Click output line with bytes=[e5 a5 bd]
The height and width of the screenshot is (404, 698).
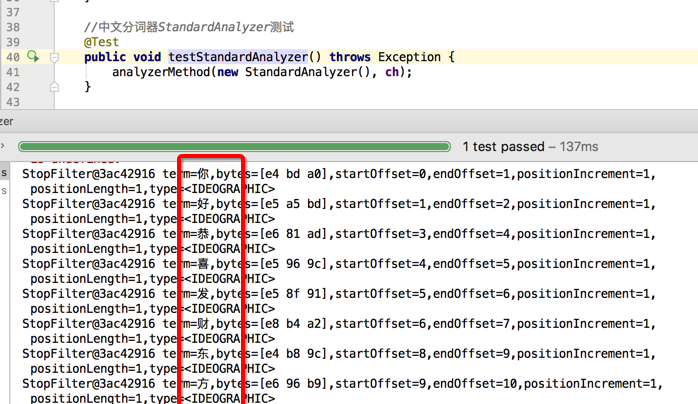click(x=339, y=204)
